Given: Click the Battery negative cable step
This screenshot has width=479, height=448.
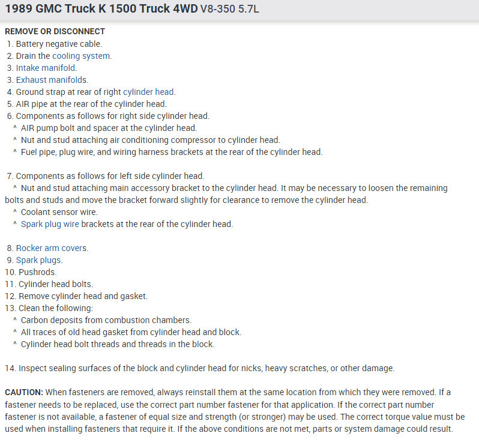Looking at the screenshot, I should (x=59, y=44).
